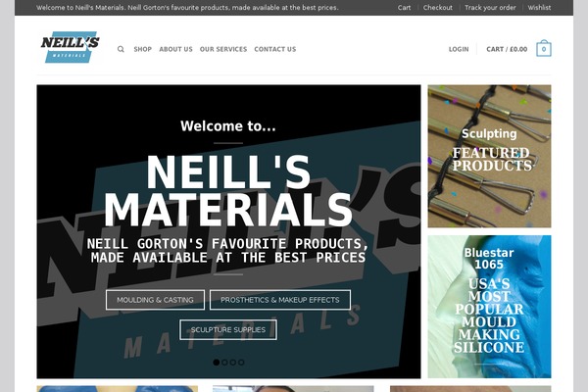Click Prosthetics & Makeup Effects button
This screenshot has height=392, width=588.
coord(280,300)
